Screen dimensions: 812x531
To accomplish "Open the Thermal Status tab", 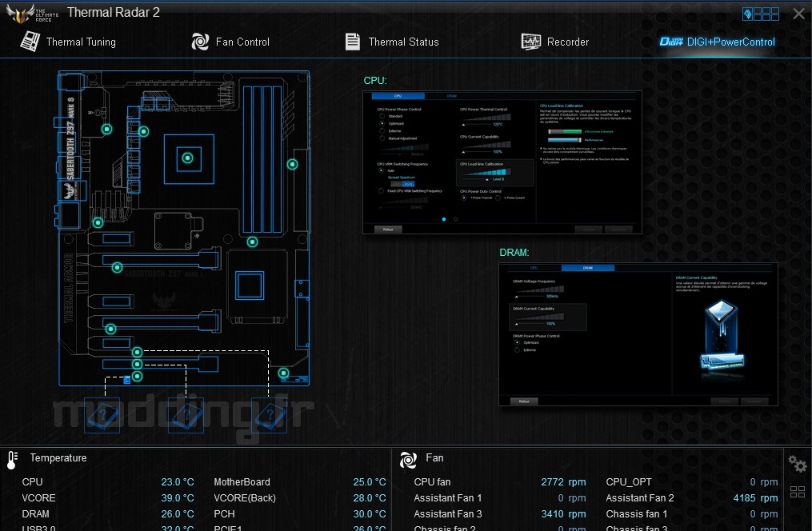I will [x=392, y=42].
